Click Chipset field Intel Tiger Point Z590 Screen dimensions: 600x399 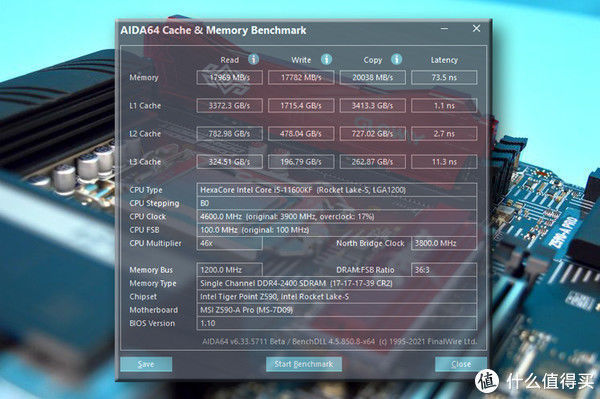pyautogui.click(x=337, y=296)
